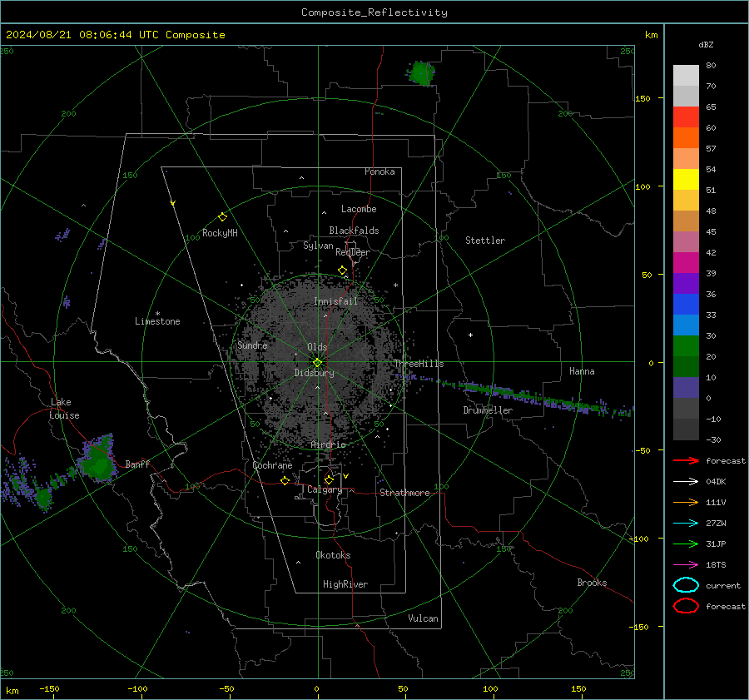Pick the bright yellow 51 dBZ swatch
Image resolution: width=749 pixels, height=700 pixels.
(686, 179)
